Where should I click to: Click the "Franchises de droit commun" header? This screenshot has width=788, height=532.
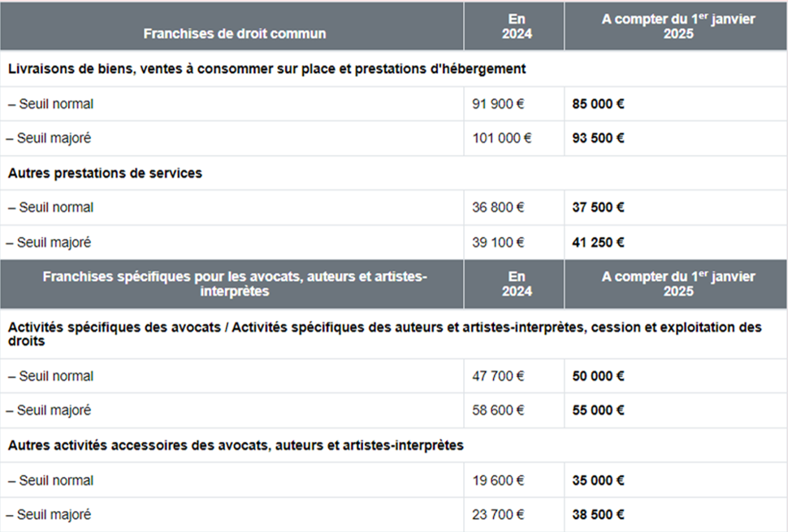click(235, 33)
